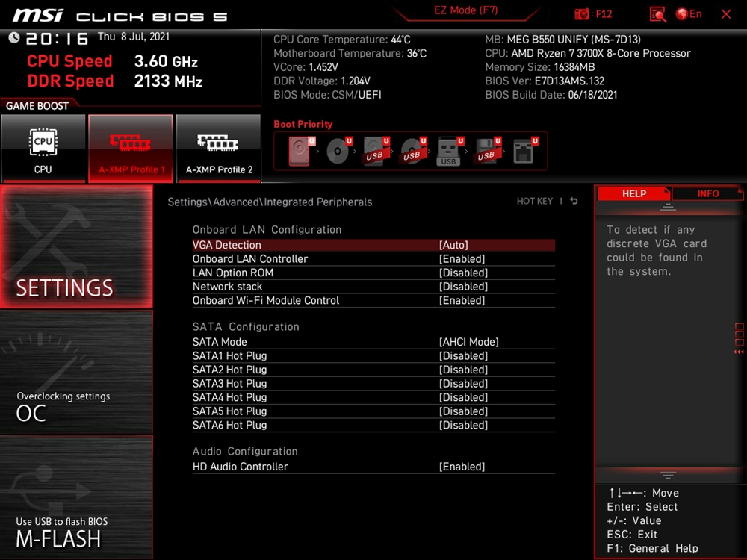747x560 pixels.
Task: Select the SATA3 Hot Plug row
Action: pyautogui.click(x=373, y=383)
